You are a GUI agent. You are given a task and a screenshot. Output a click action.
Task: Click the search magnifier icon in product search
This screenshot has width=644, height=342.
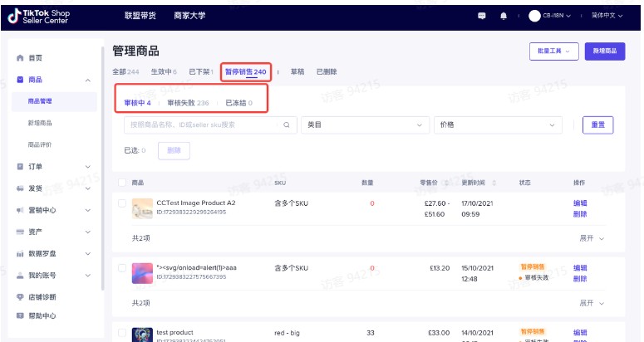coord(287,125)
